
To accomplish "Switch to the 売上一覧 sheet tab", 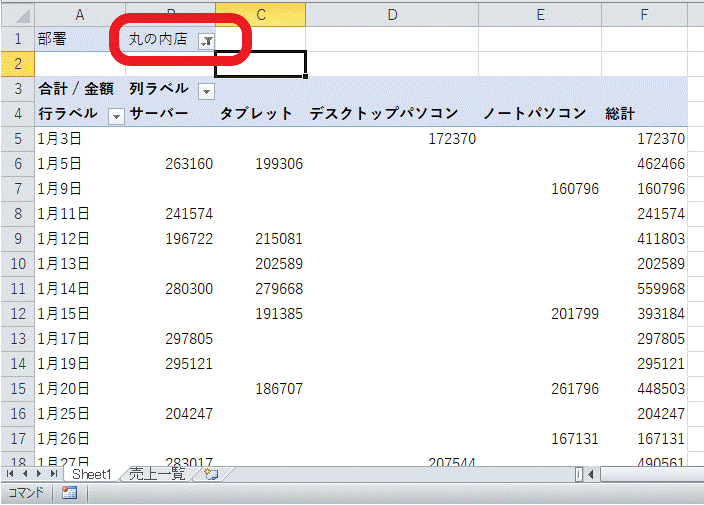I will (x=157, y=474).
